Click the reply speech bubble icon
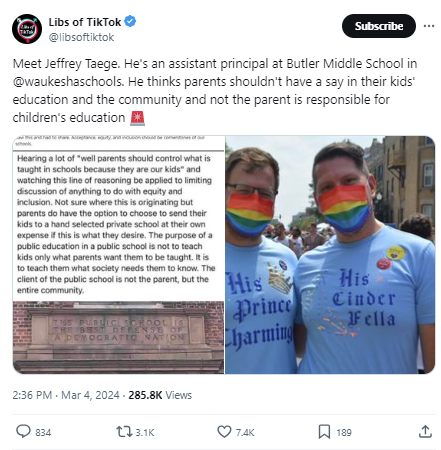This screenshot has width=441, height=450. pos(23,431)
